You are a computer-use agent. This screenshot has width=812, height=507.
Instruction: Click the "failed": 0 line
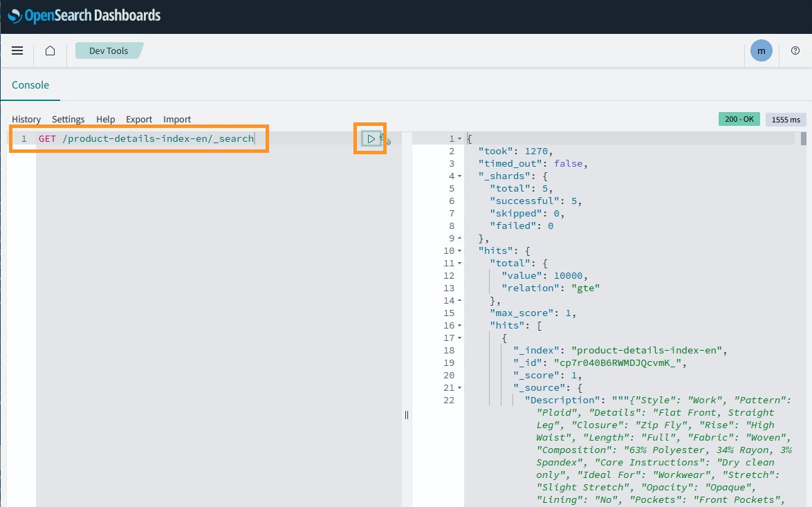[x=522, y=225]
